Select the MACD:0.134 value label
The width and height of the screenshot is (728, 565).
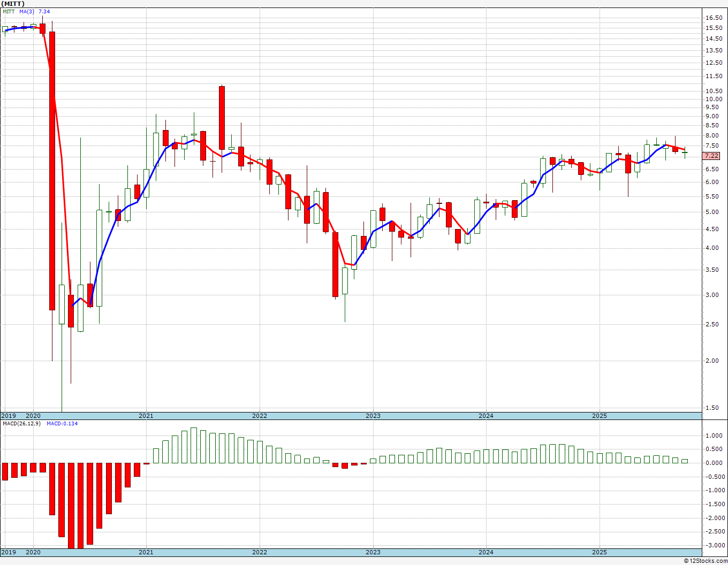62,424
